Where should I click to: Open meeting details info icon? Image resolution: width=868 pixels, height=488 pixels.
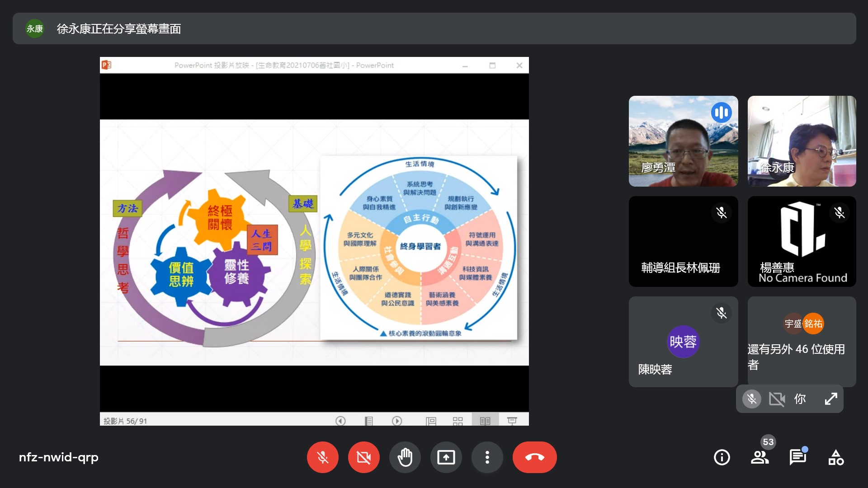point(722,457)
